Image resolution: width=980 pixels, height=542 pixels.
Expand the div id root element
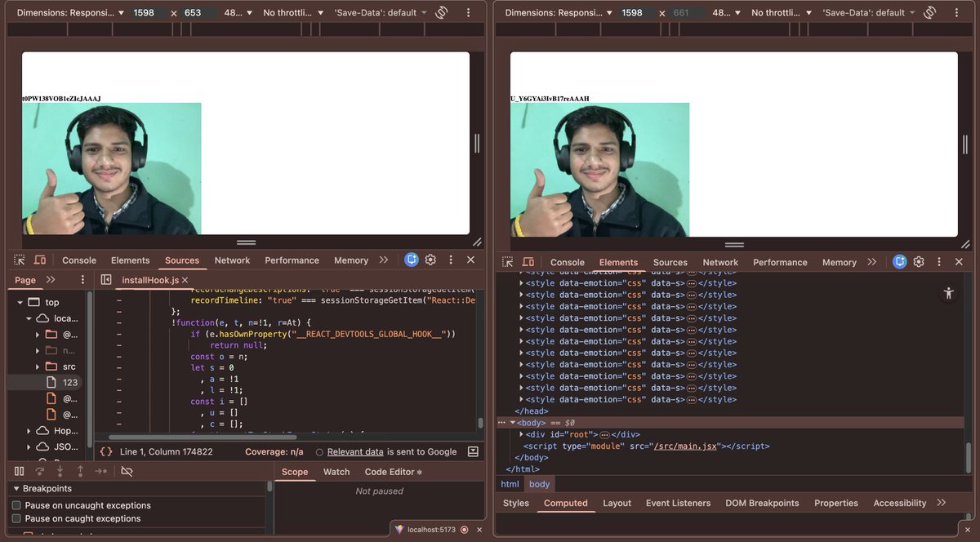[x=522, y=434]
